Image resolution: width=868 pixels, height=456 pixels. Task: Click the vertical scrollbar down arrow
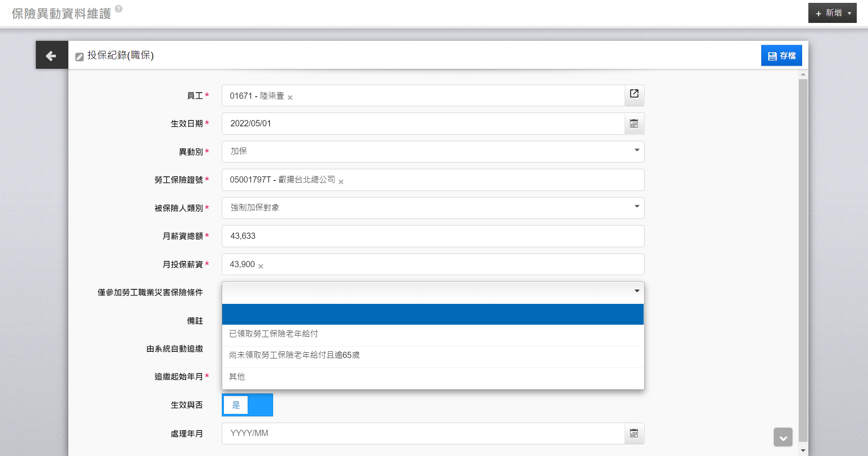(803, 451)
